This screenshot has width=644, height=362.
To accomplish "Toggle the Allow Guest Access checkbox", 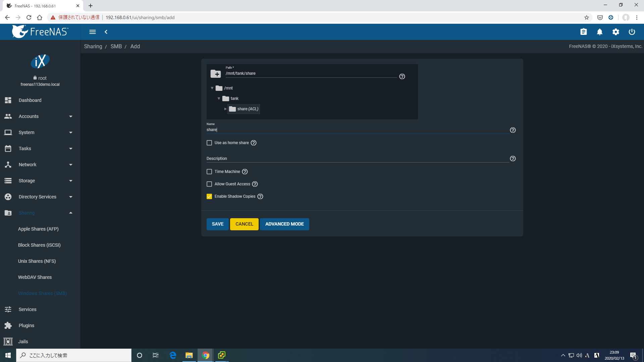I will pos(209,184).
